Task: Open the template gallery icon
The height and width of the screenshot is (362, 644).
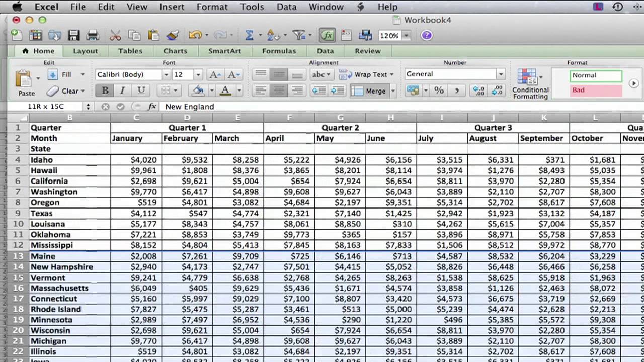Action: pyautogui.click(x=36, y=35)
